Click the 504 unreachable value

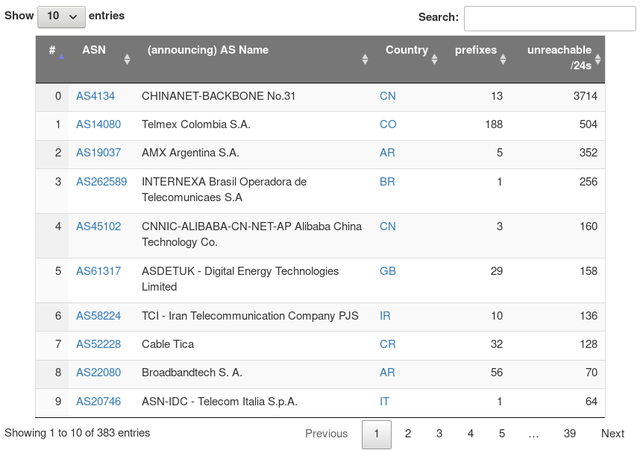click(588, 124)
